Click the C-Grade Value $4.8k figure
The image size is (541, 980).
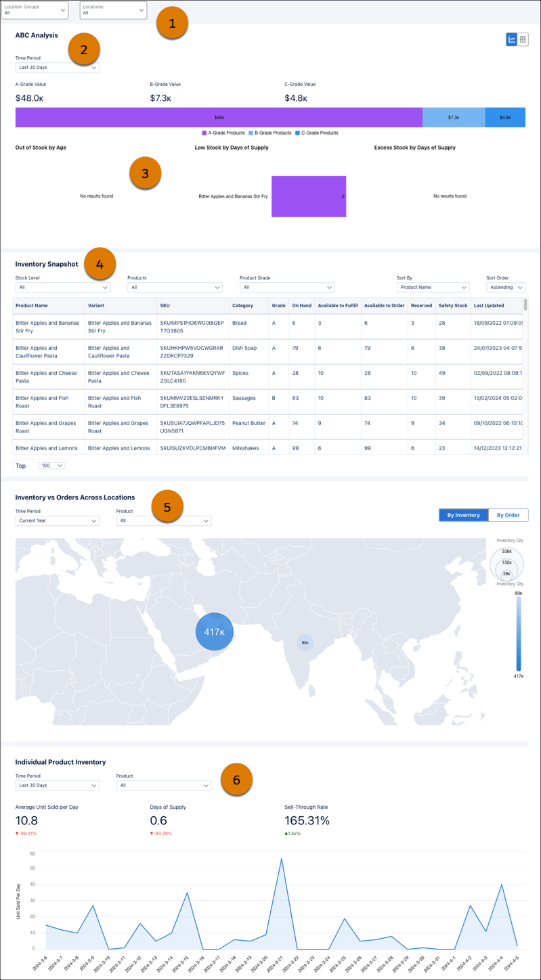[x=296, y=98]
